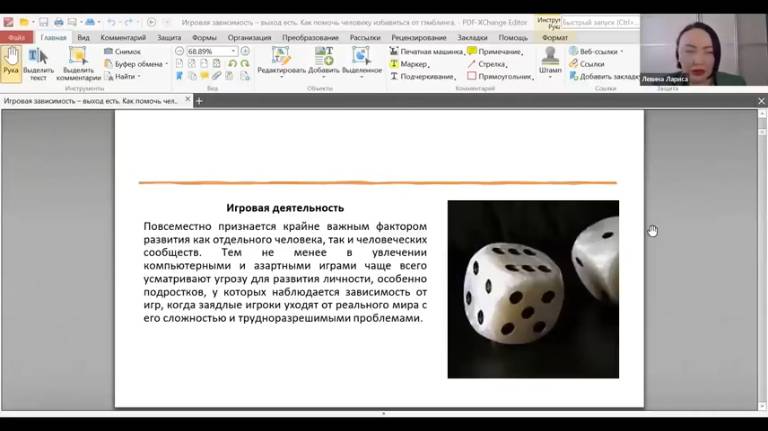Expand the Редактировать dropdown arrow

[x=281, y=77]
